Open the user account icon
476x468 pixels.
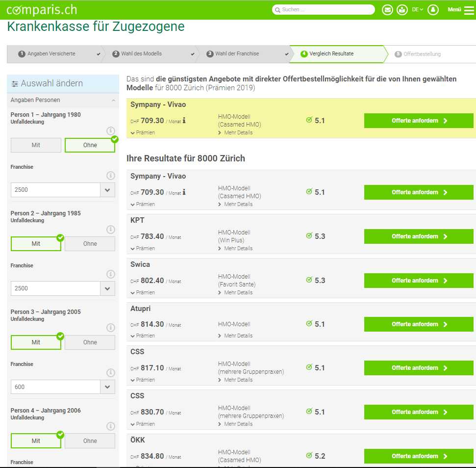[433, 10]
